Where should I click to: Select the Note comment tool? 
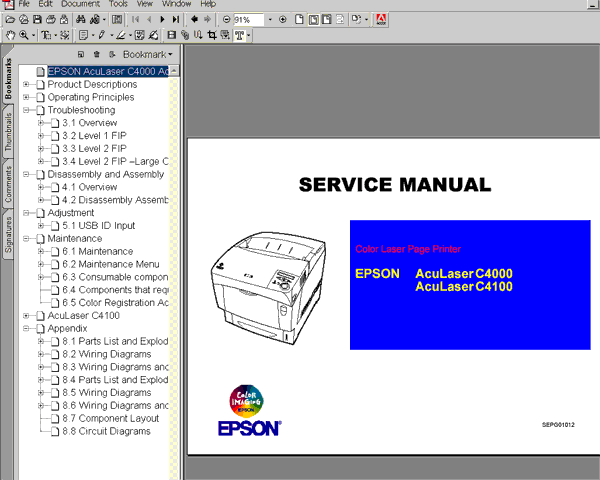83,36
